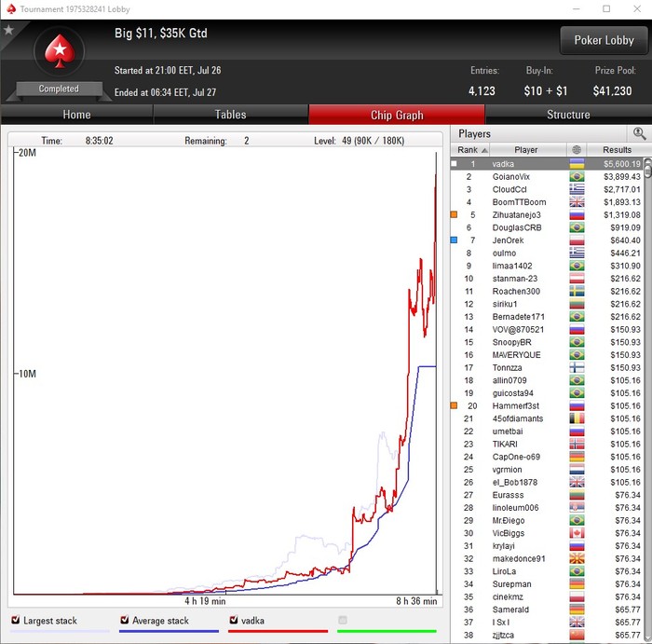The height and width of the screenshot is (644, 652).
Task: Click the Completed status button
Action: click(59, 89)
